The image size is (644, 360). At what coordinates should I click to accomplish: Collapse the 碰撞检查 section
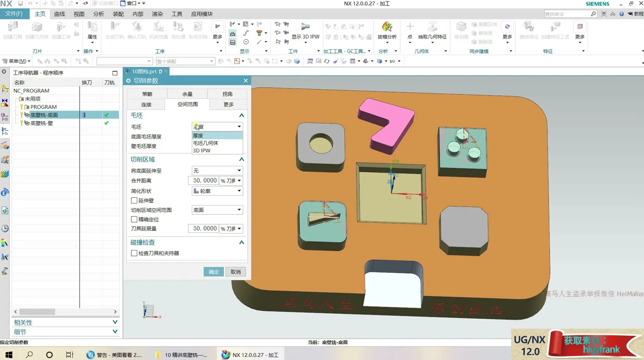click(241, 243)
